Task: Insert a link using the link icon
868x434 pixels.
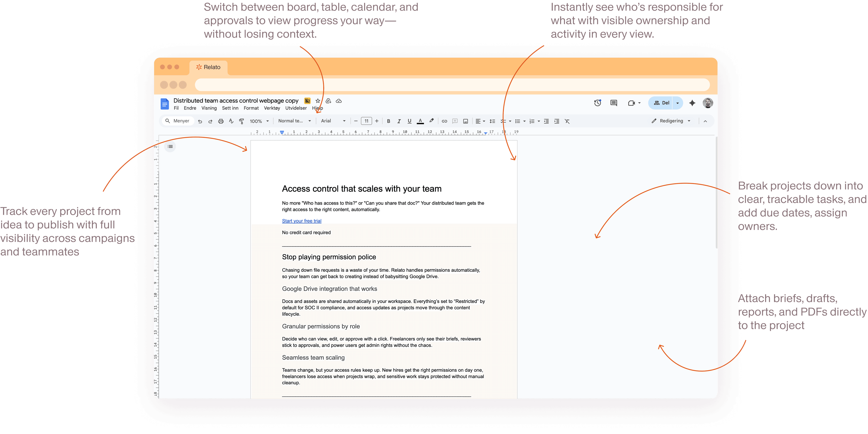Action: click(x=444, y=121)
